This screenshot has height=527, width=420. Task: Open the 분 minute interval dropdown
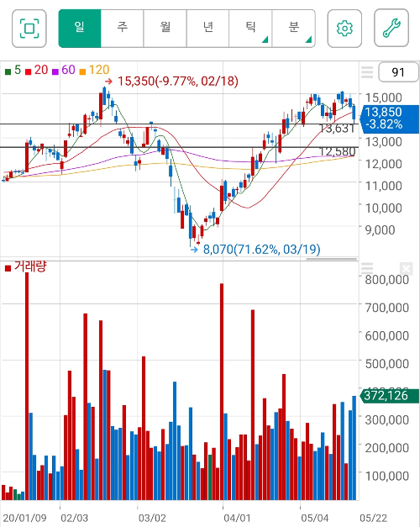coord(294,29)
